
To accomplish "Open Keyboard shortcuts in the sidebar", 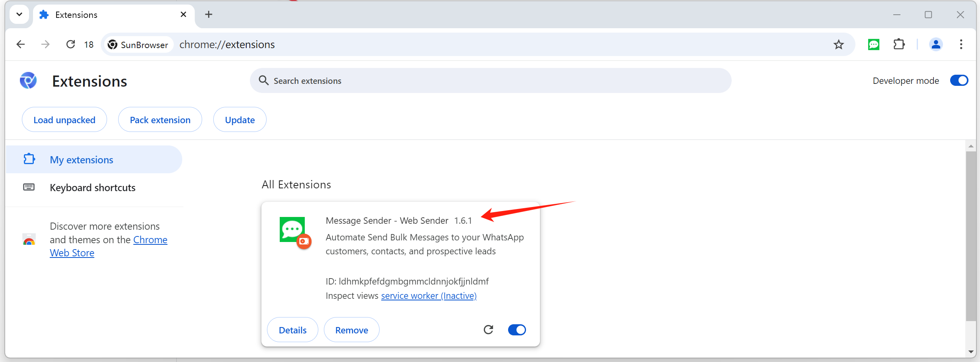I will (x=92, y=188).
